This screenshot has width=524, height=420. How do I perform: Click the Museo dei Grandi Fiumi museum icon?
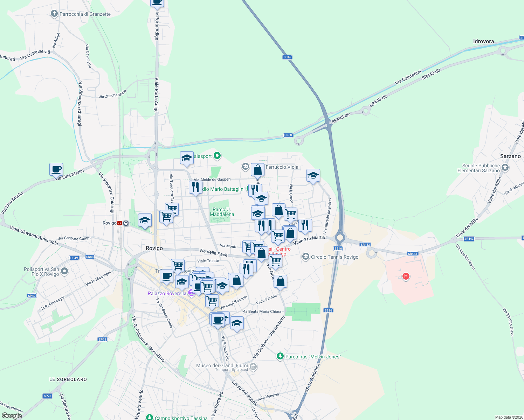tap(253, 366)
